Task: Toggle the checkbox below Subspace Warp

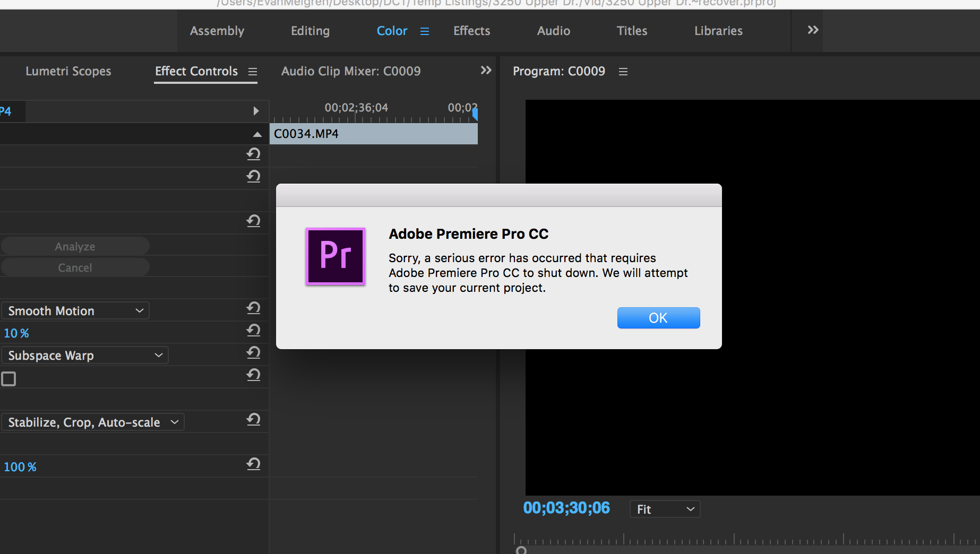Action: 9,378
